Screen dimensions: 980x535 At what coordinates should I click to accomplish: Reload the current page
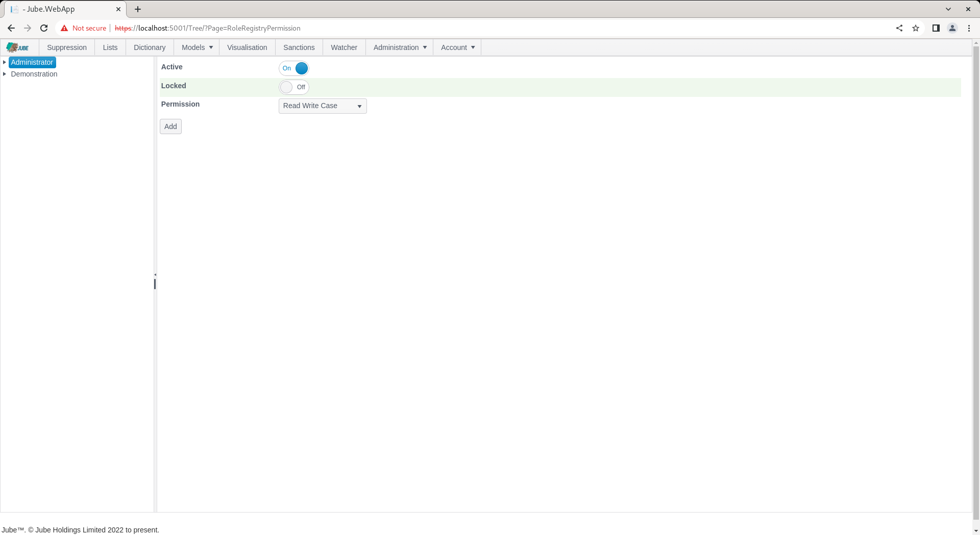44,28
